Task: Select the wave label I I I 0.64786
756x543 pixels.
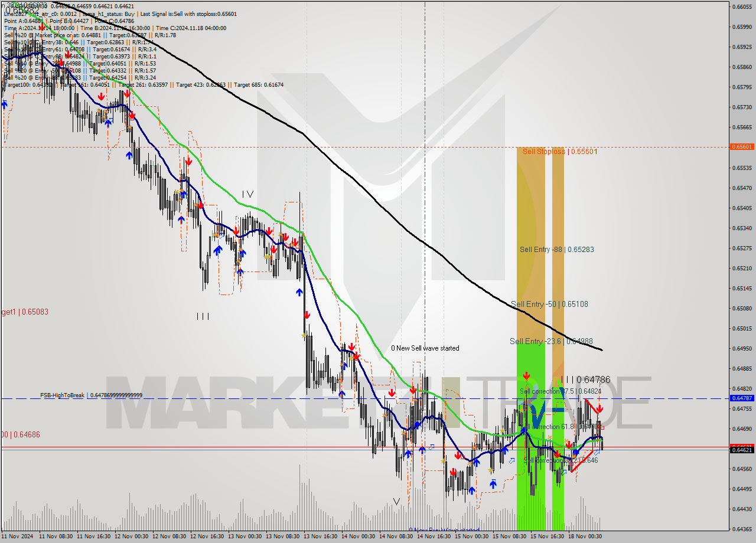Action: (x=585, y=380)
